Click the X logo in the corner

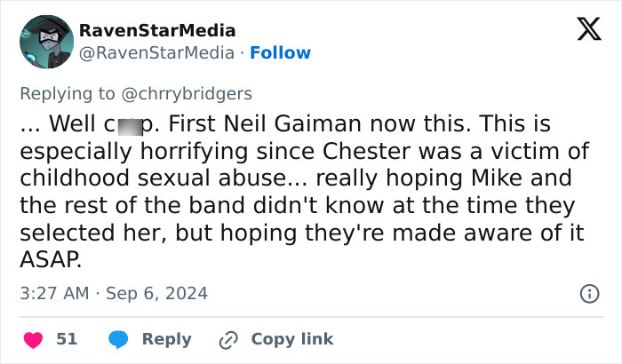click(583, 29)
